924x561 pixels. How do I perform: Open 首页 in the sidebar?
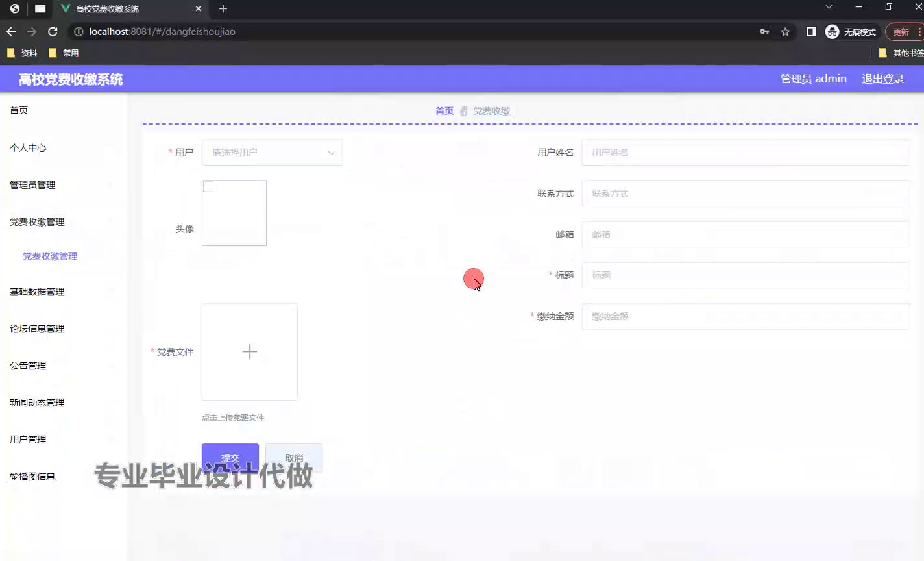pos(19,110)
